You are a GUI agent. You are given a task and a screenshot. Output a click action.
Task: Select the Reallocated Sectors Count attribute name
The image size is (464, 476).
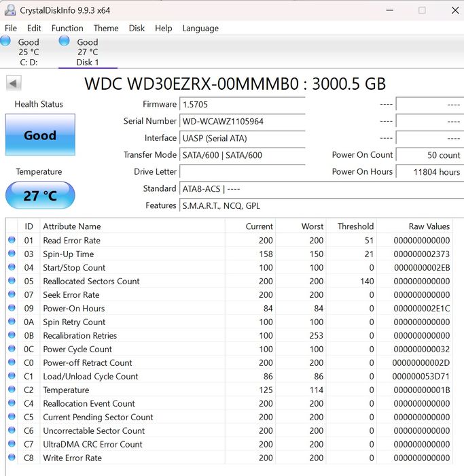click(91, 281)
